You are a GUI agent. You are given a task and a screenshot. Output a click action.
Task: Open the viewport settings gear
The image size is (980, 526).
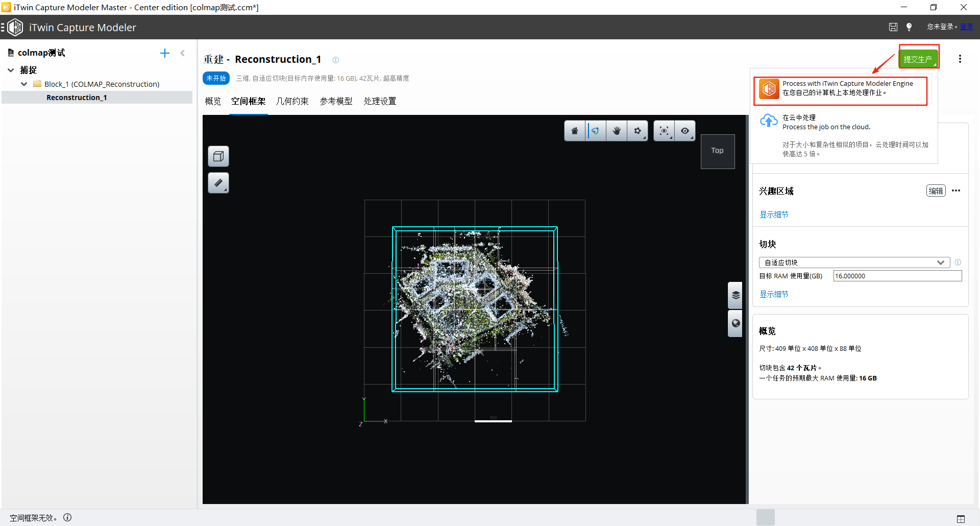(x=638, y=131)
